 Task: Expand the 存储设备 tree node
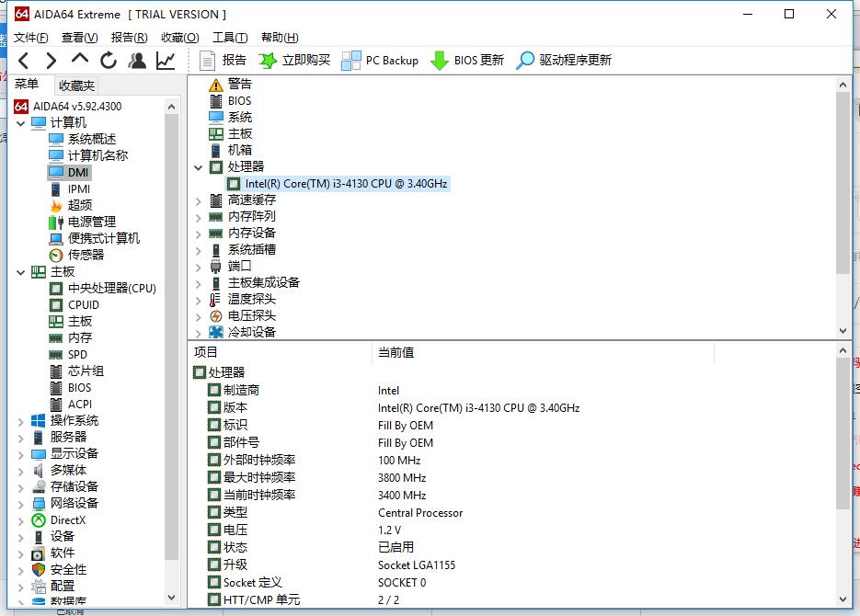20,487
